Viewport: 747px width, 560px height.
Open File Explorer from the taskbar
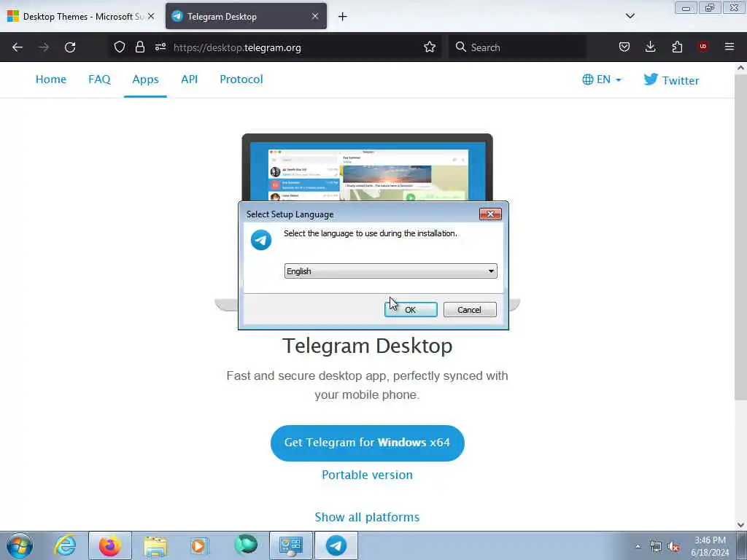tap(156, 546)
